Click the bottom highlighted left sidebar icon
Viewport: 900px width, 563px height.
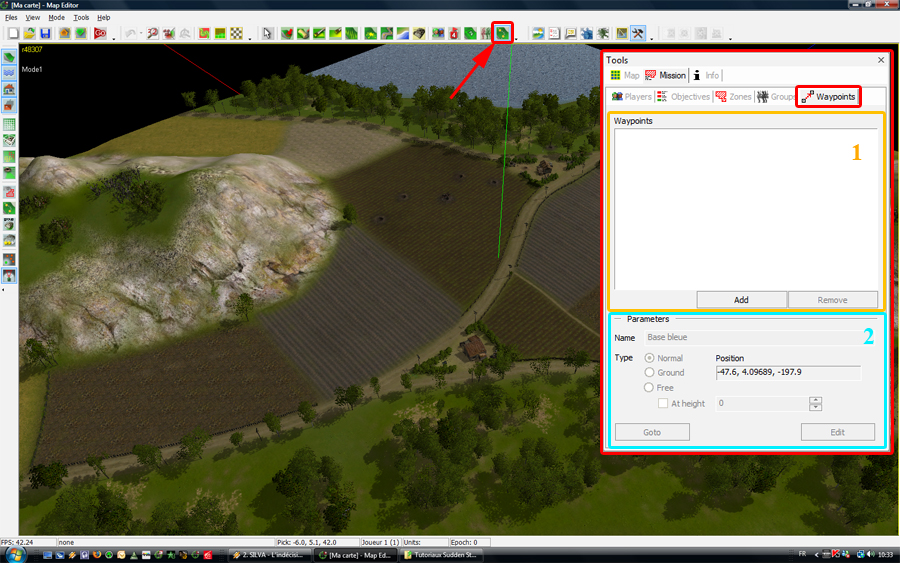pos(9,276)
